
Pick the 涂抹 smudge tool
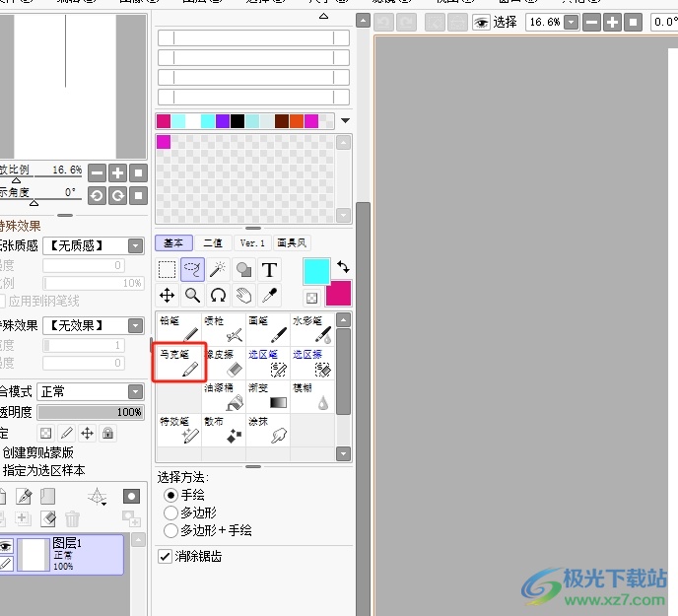pos(268,430)
